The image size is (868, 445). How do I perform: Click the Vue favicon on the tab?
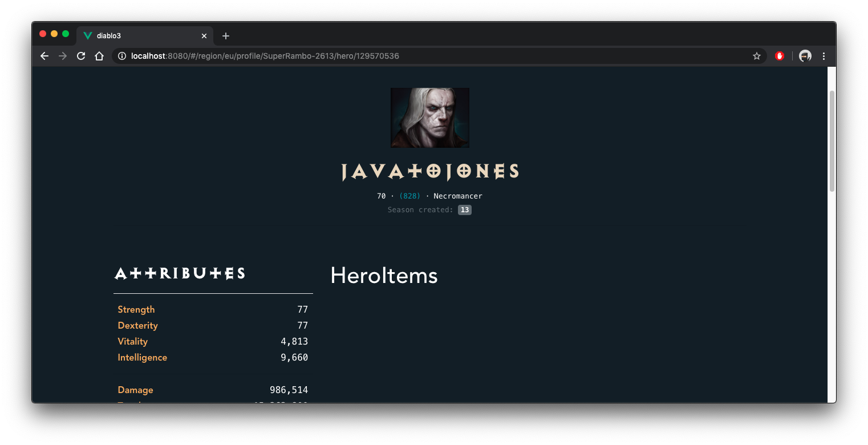88,35
